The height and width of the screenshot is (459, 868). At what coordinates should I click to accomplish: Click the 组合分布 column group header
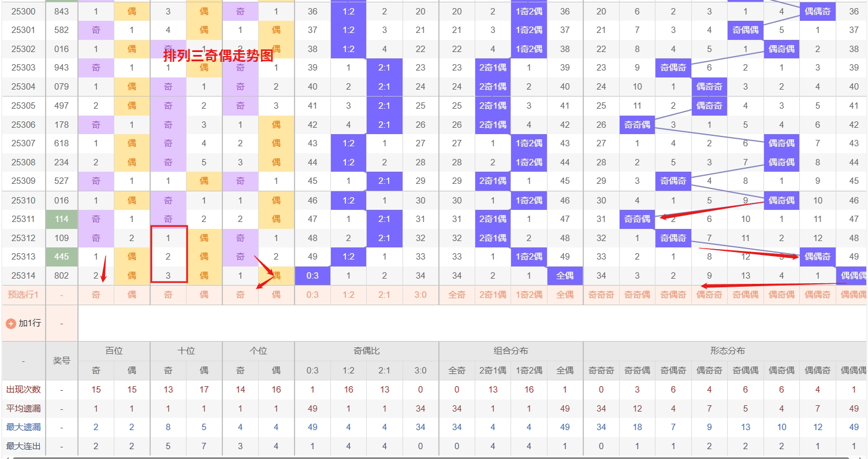pos(511,351)
